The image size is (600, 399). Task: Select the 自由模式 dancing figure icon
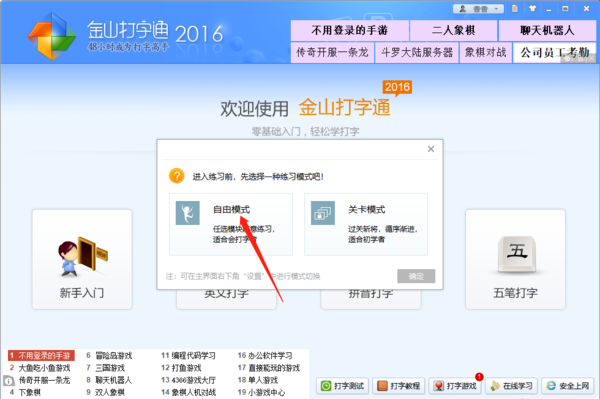[x=188, y=213]
